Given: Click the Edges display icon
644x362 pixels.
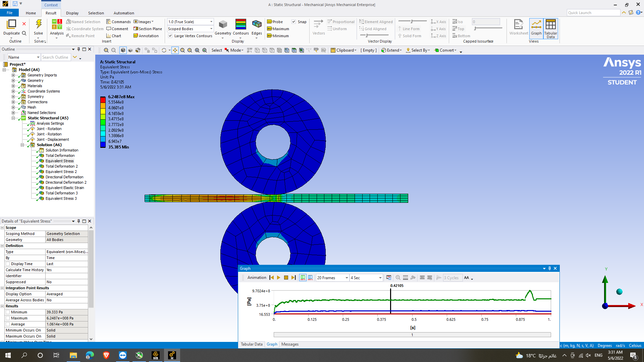Looking at the screenshot, I should (257, 24).
